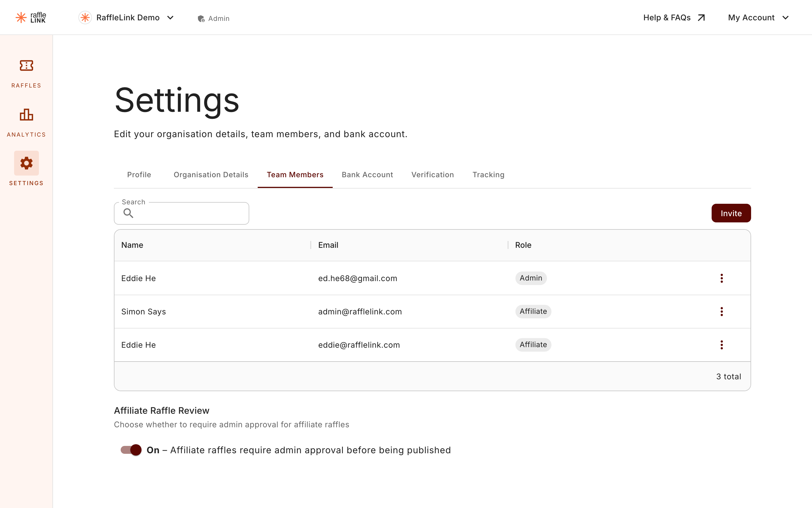Viewport: 812px width, 508px height.
Task: Switch to the Profile tab
Action: point(139,175)
